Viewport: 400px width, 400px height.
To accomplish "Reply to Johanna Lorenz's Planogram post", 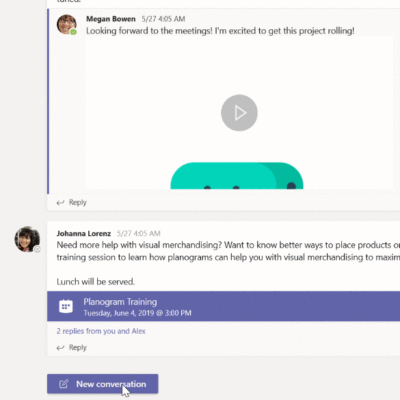I will point(72,348).
